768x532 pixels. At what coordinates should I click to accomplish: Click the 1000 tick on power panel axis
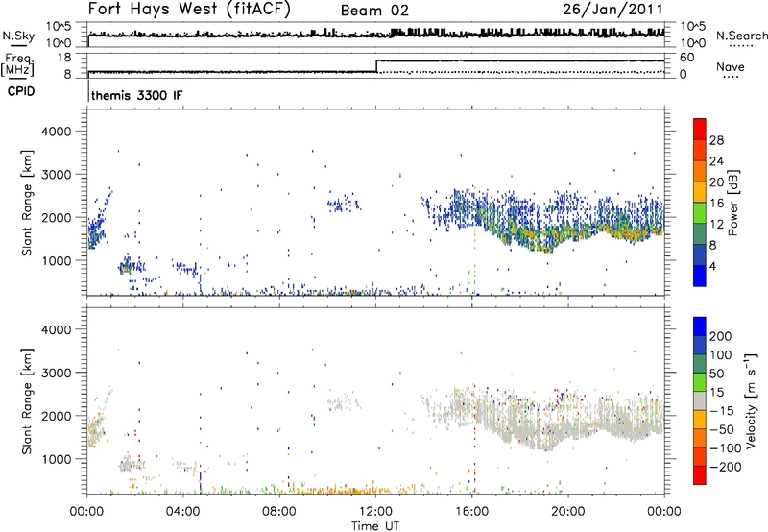point(57,260)
